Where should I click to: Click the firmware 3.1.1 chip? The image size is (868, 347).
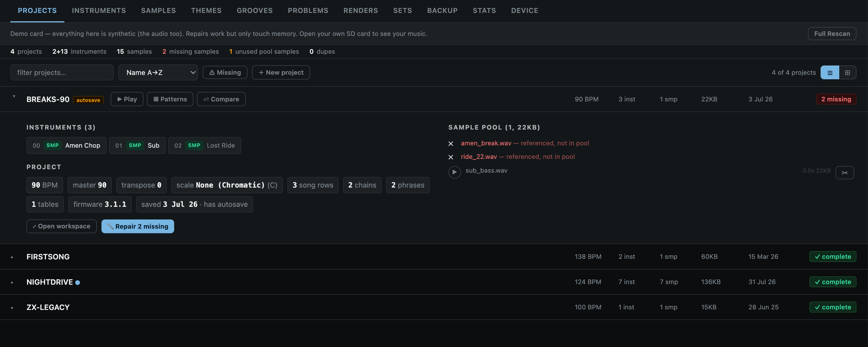pyautogui.click(x=100, y=205)
